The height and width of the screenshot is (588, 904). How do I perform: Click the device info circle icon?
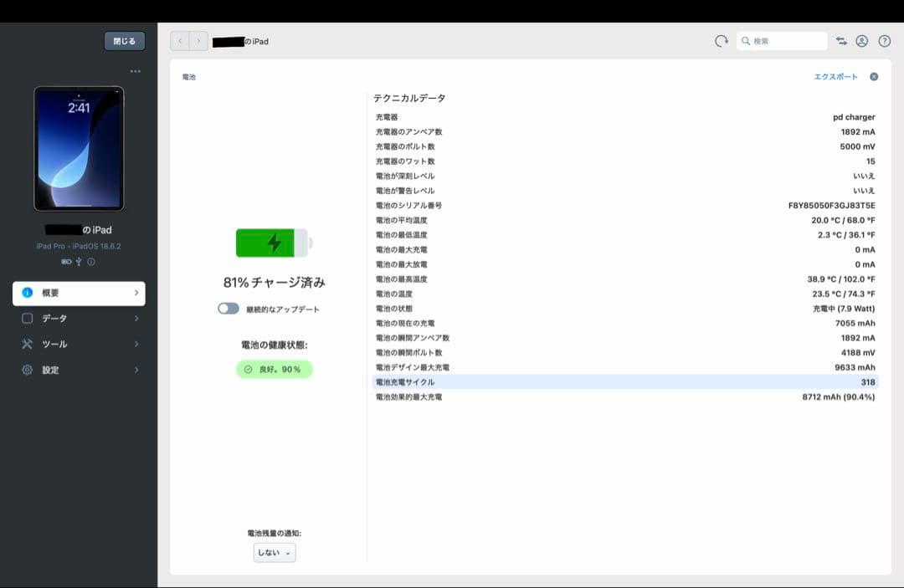click(90, 260)
